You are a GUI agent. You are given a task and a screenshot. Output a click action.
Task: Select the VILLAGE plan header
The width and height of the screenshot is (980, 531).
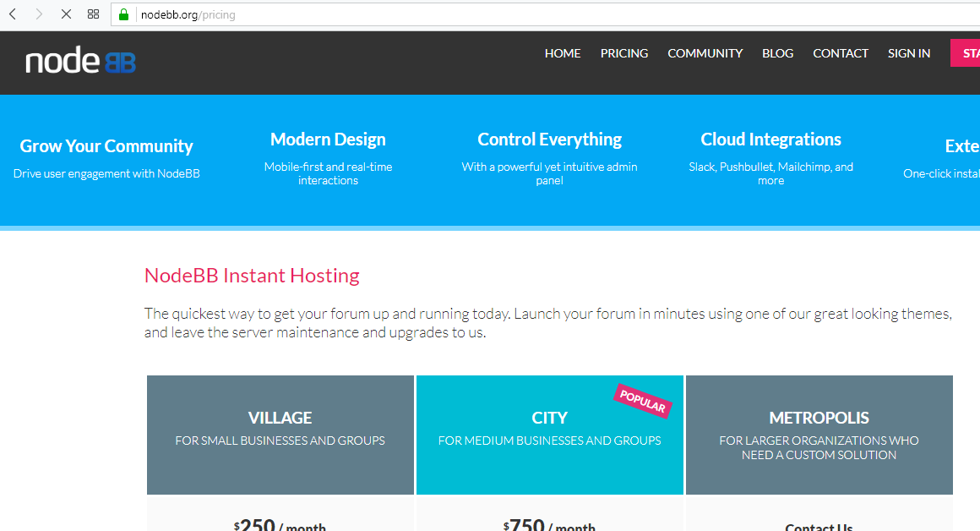tap(280, 418)
